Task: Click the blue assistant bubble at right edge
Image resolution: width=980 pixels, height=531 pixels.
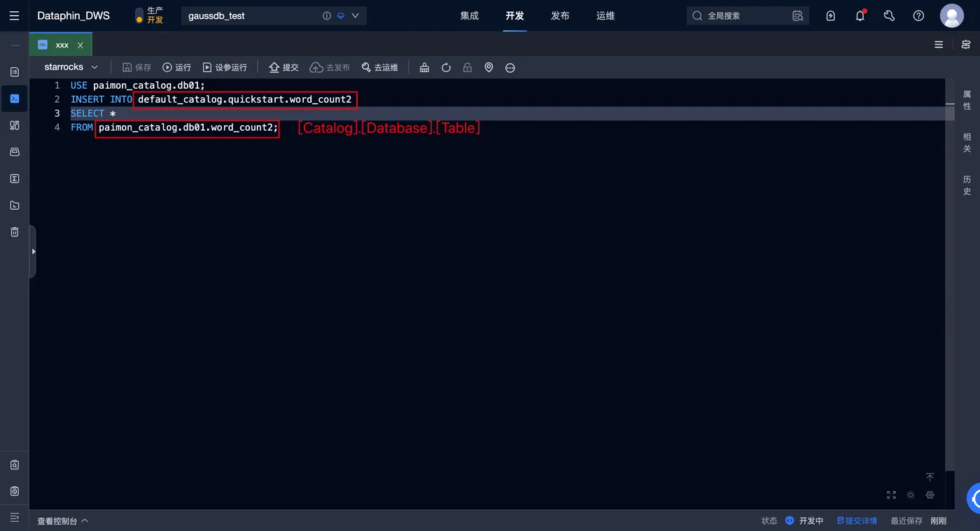Action: (974, 497)
